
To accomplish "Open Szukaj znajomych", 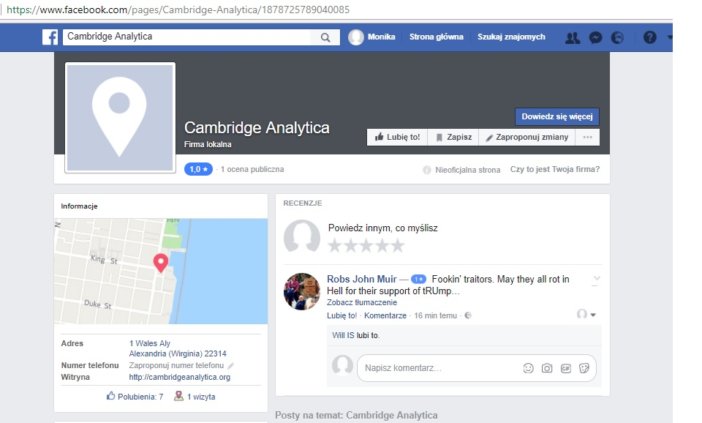I will (x=511, y=37).
